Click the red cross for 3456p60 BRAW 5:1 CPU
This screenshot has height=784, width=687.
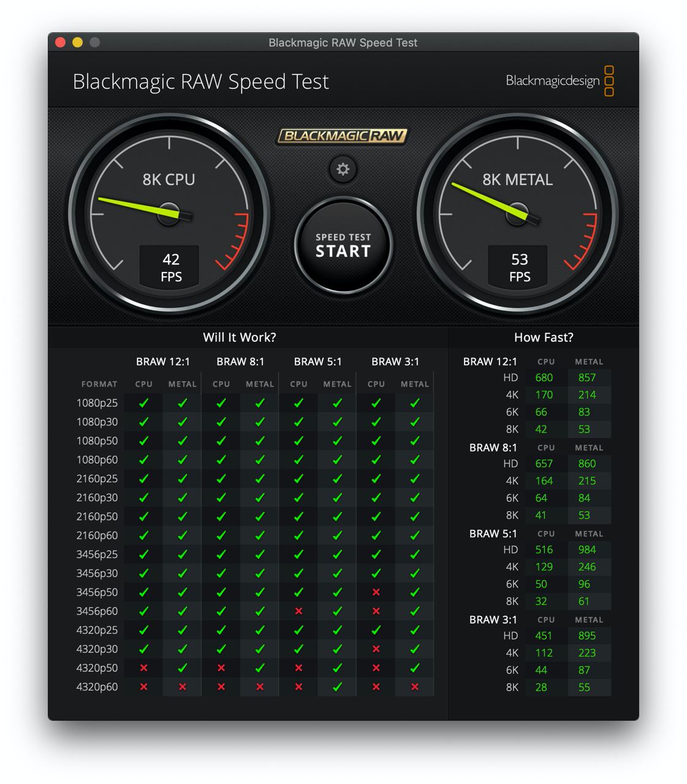click(x=298, y=611)
